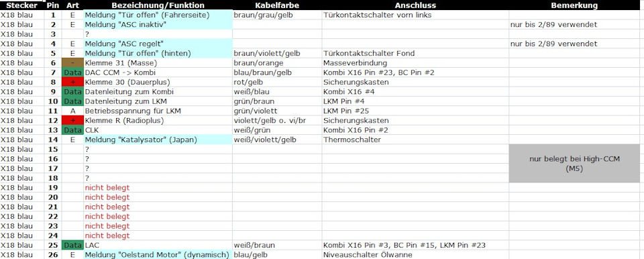The height and width of the screenshot is (259, 644).
Task: Select the "Thermoschalter" cell
Action: coord(415,140)
